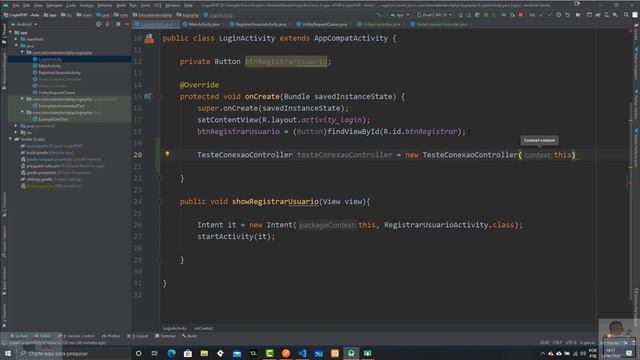This screenshot has height=360, width=640.
Task: Open the Version Control tool window
Action: pyautogui.click(x=76, y=336)
